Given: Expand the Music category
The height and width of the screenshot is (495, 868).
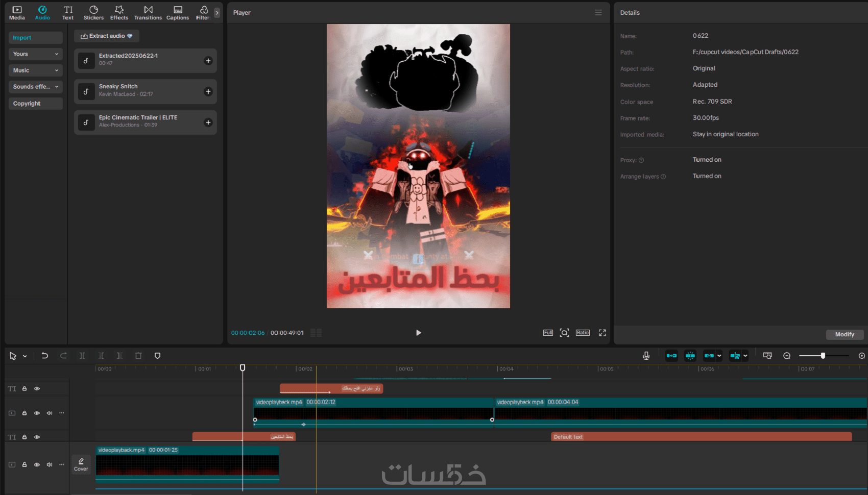Looking at the screenshot, I should click(x=35, y=70).
